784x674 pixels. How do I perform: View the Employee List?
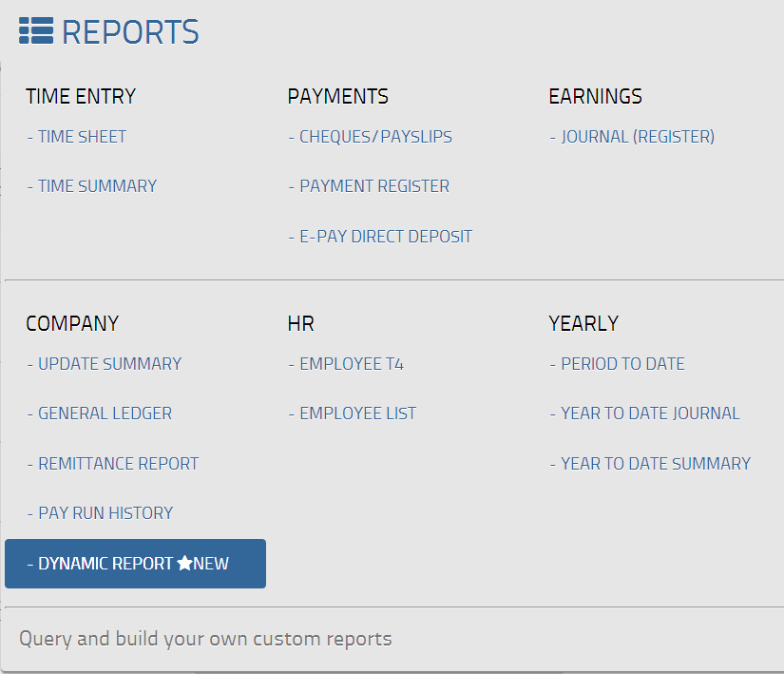coord(357,413)
